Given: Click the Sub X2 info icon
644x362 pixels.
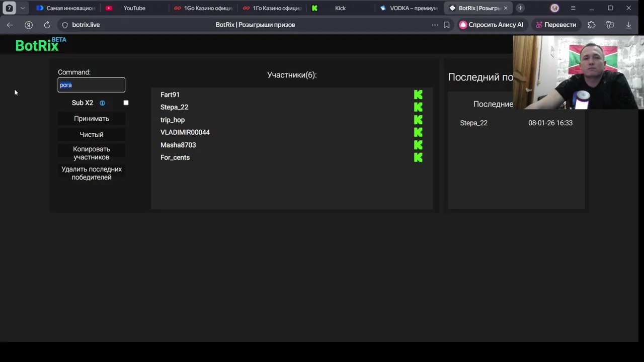Looking at the screenshot, I should tap(102, 103).
